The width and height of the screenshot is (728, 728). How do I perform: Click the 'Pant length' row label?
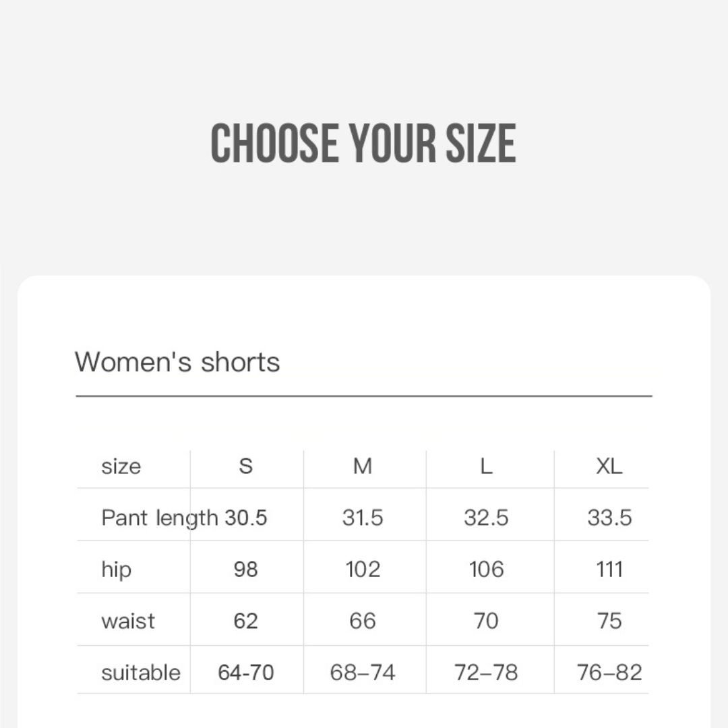(159, 518)
